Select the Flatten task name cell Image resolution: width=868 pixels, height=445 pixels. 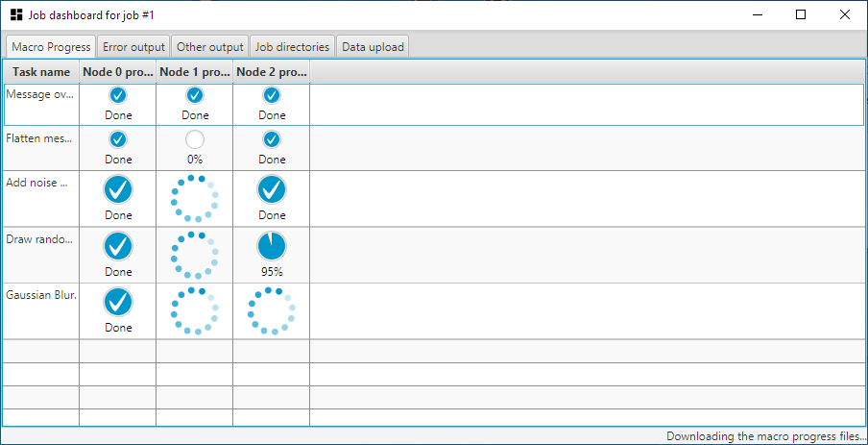coord(40,138)
